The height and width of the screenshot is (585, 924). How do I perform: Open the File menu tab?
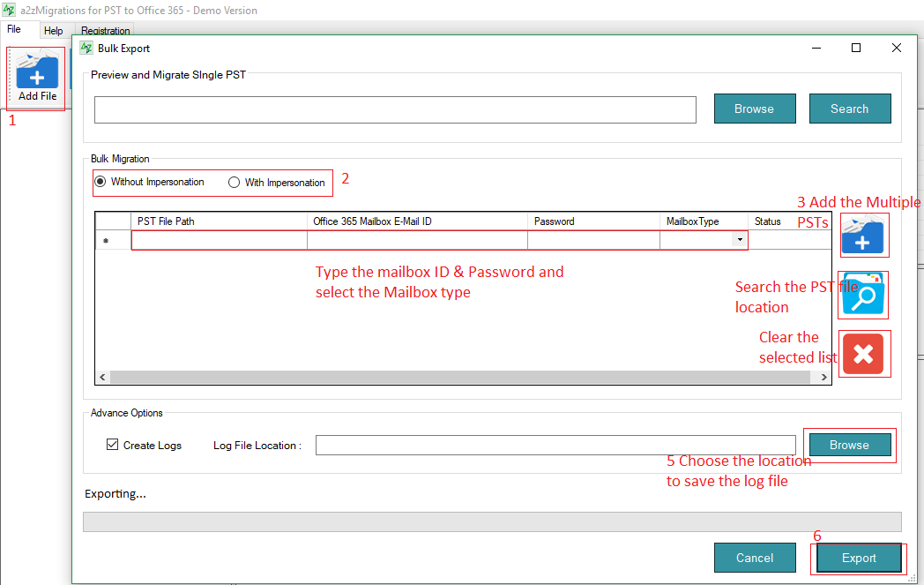point(15,29)
